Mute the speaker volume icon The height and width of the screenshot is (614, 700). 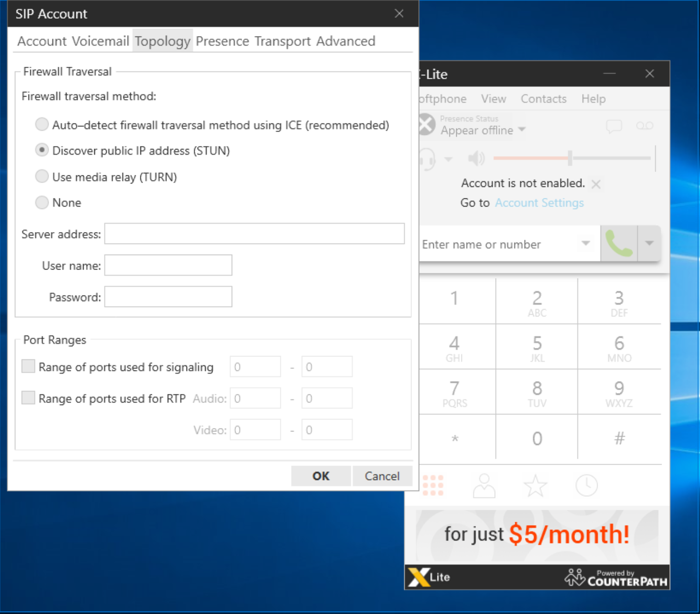476,158
